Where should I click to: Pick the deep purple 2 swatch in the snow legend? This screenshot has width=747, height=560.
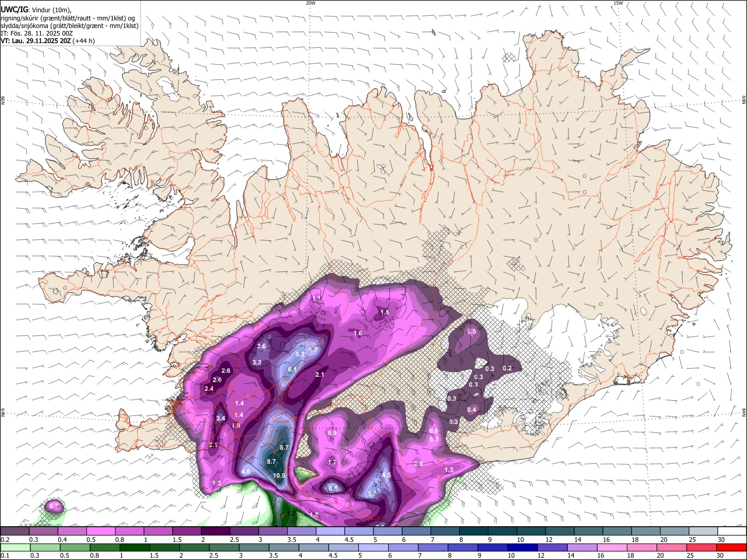[215, 531]
